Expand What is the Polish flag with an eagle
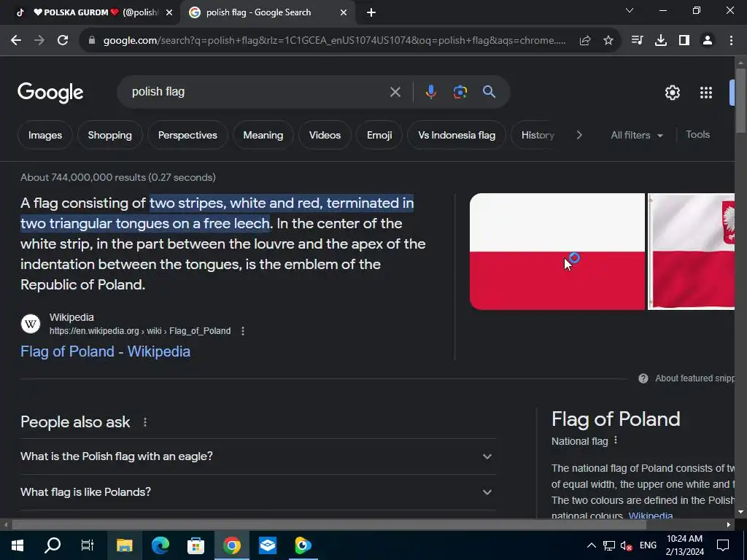This screenshot has width=747, height=560. 258,456
